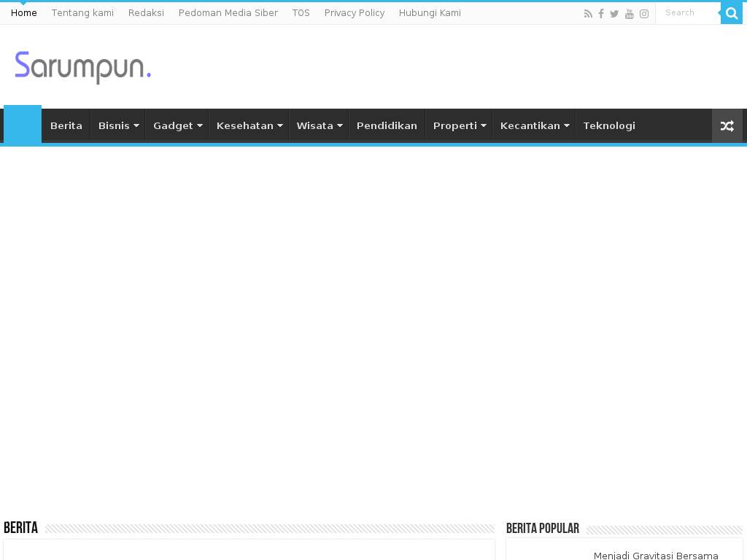Image resolution: width=747 pixels, height=560 pixels.
Task: Open the Facebook social icon
Action: point(601,14)
